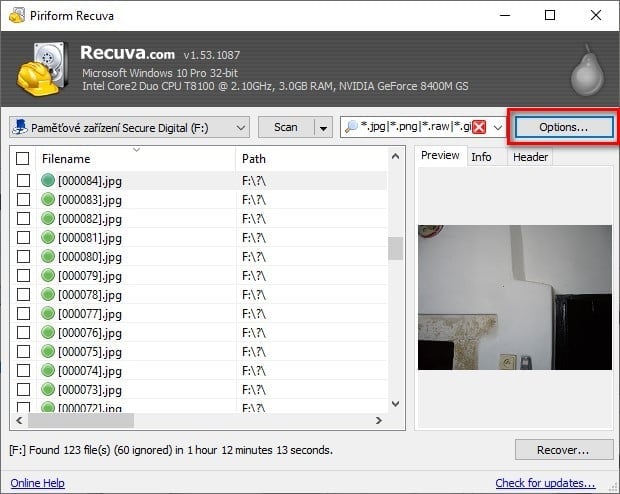This screenshot has height=494, width=620.
Task: Click the file list scroll up arrow
Action: [395, 156]
